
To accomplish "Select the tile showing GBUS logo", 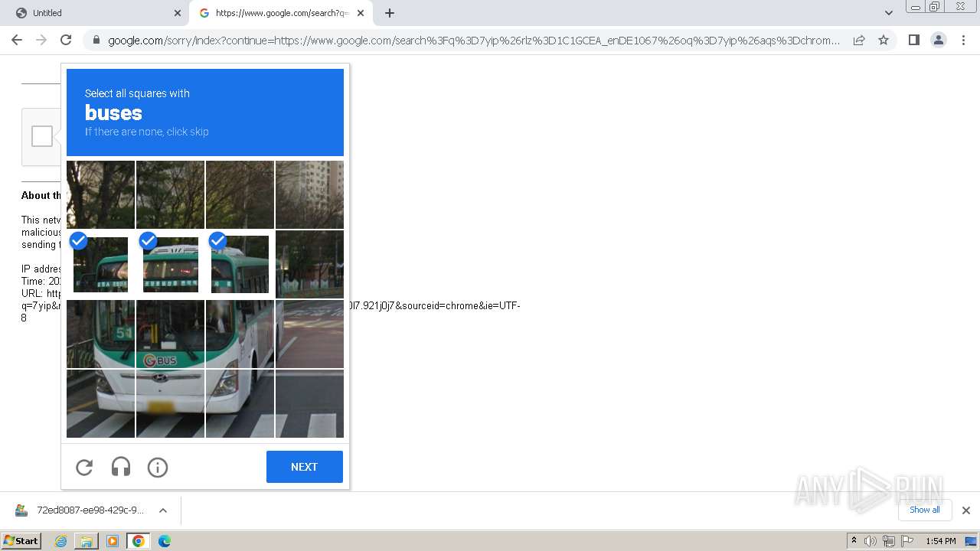I will 170,334.
